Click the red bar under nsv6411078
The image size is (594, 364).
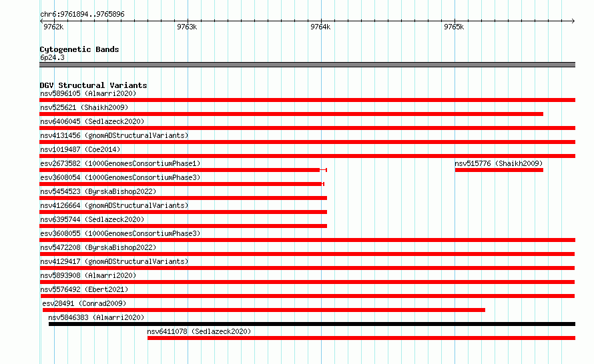pyautogui.click(x=361, y=338)
